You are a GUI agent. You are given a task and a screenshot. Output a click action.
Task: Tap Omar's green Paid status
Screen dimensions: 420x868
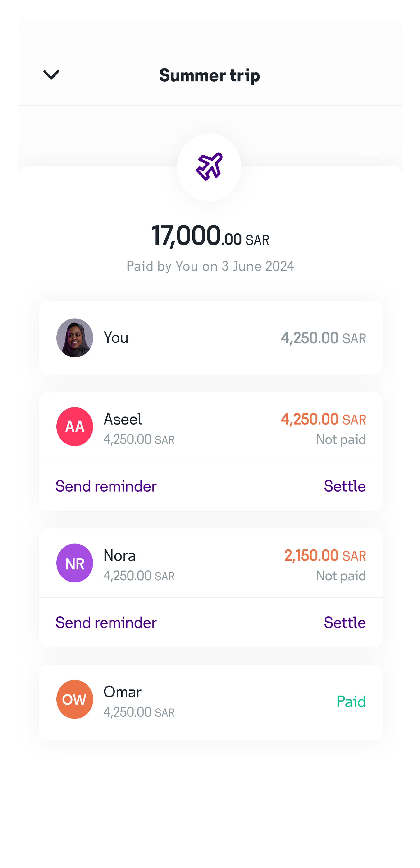pyautogui.click(x=351, y=702)
